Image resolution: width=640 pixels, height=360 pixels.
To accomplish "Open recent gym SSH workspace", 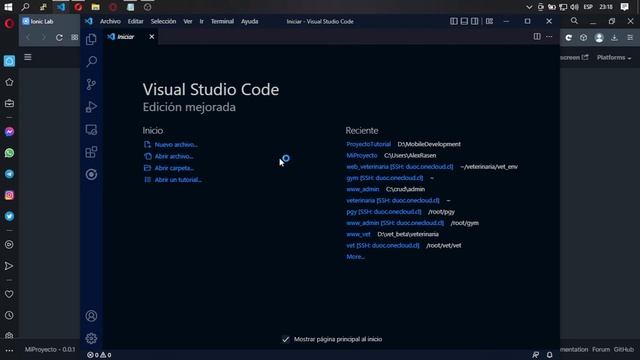I will click(384, 178).
